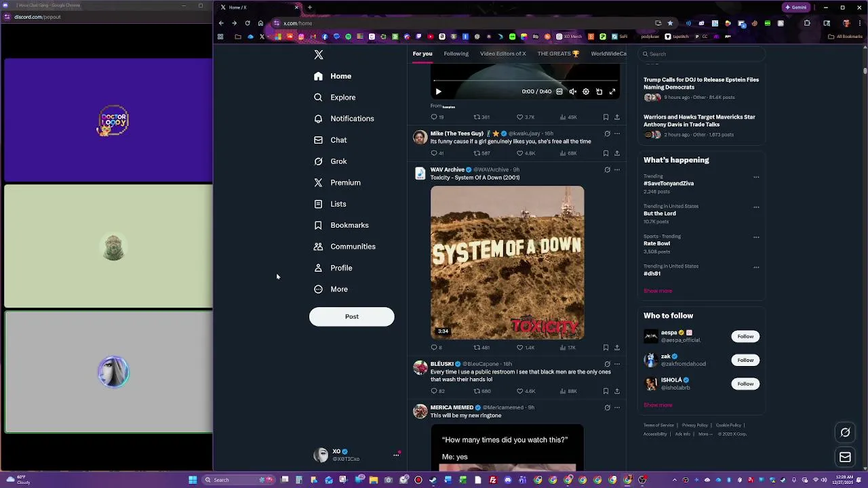The image size is (868, 488).
Task: Switch to Video Editors of X tab
Action: tap(503, 54)
